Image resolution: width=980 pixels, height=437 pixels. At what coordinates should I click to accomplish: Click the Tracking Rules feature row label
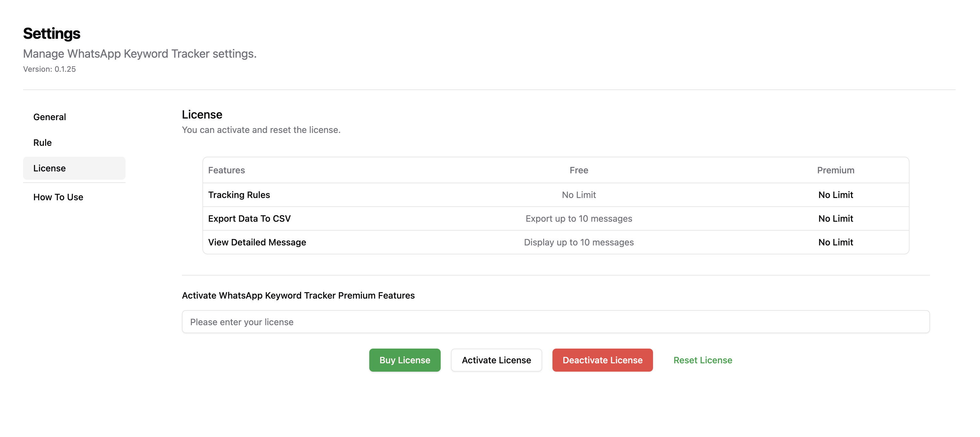coord(239,194)
